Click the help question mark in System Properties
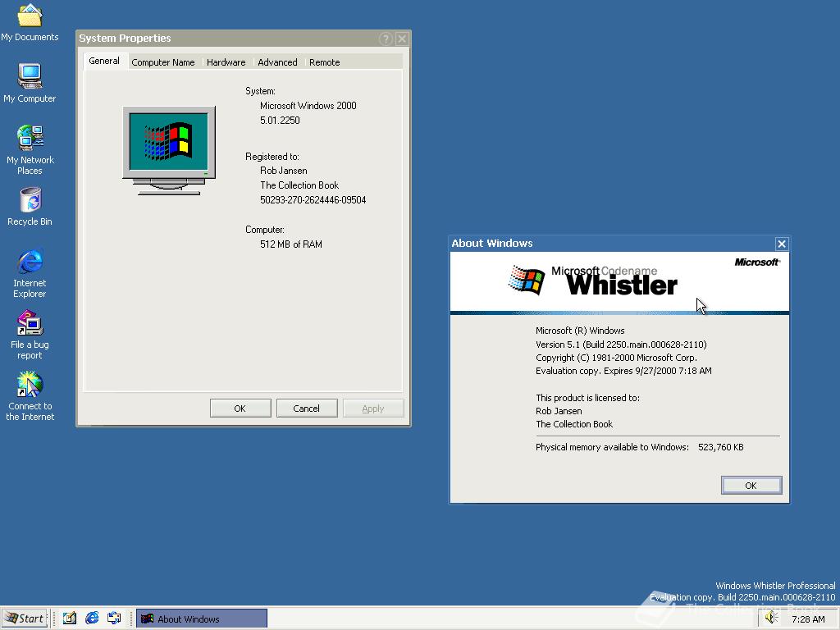The width and height of the screenshot is (840, 630). (x=386, y=39)
